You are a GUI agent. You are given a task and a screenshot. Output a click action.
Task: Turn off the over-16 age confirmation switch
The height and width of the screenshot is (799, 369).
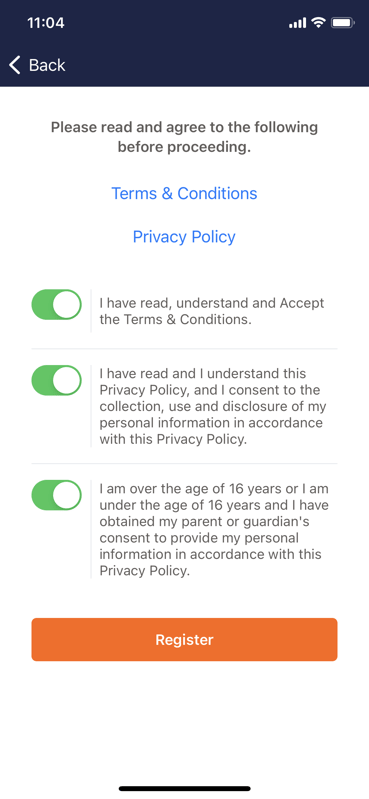point(57,495)
